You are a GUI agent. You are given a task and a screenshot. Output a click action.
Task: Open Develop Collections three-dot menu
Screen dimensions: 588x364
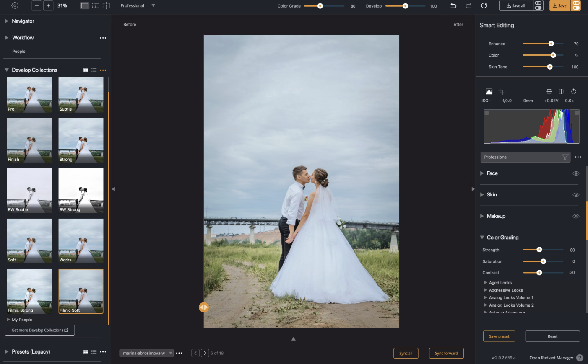[x=103, y=70]
